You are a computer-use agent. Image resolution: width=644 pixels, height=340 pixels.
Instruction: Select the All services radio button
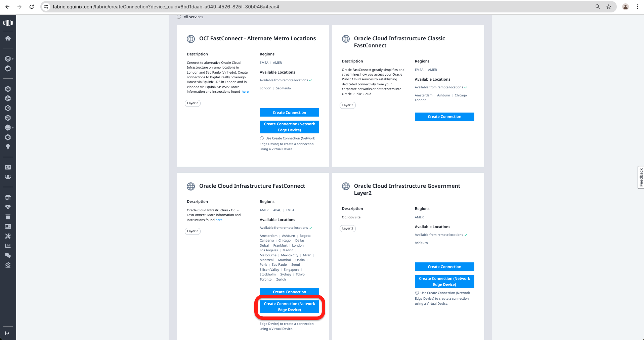[x=179, y=17]
